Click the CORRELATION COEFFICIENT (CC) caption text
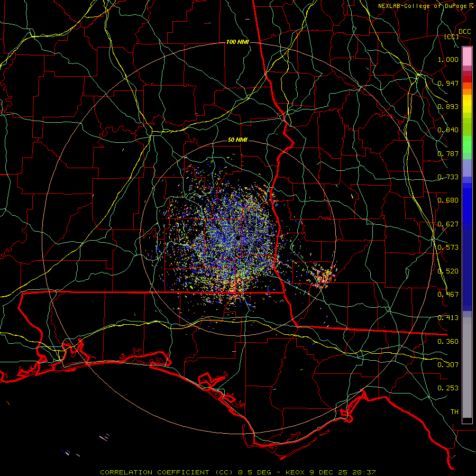The height and width of the screenshot is (476, 476). click(x=167, y=472)
